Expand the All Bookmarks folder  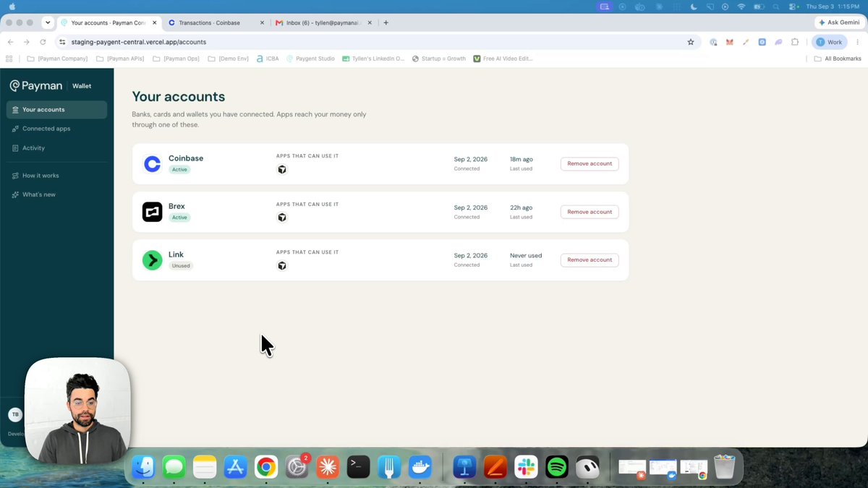pyautogui.click(x=838, y=59)
